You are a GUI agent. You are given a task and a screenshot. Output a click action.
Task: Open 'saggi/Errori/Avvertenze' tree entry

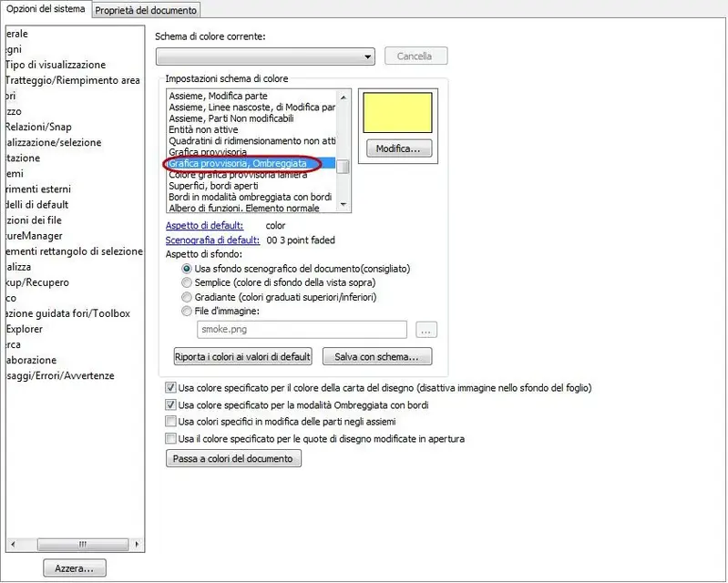click(x=60, y=375)
